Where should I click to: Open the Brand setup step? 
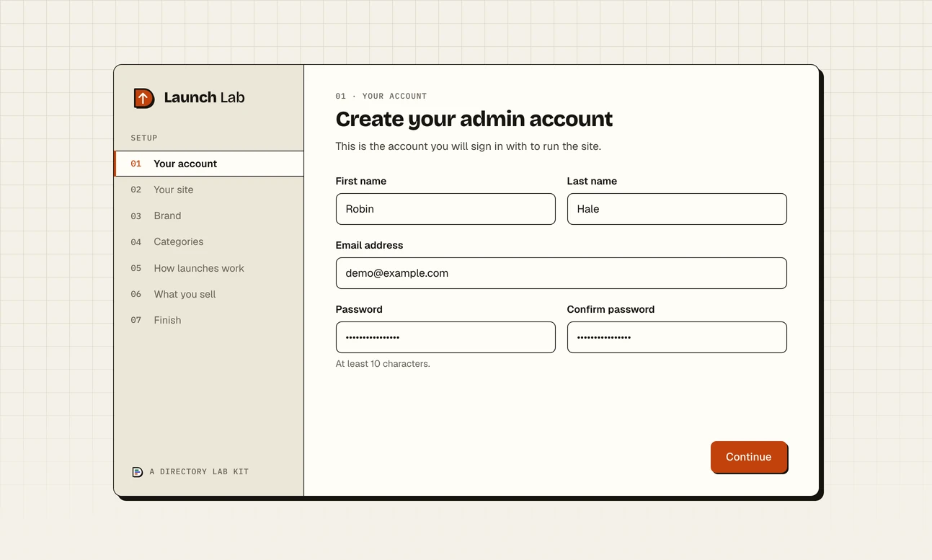coord(209,215)
